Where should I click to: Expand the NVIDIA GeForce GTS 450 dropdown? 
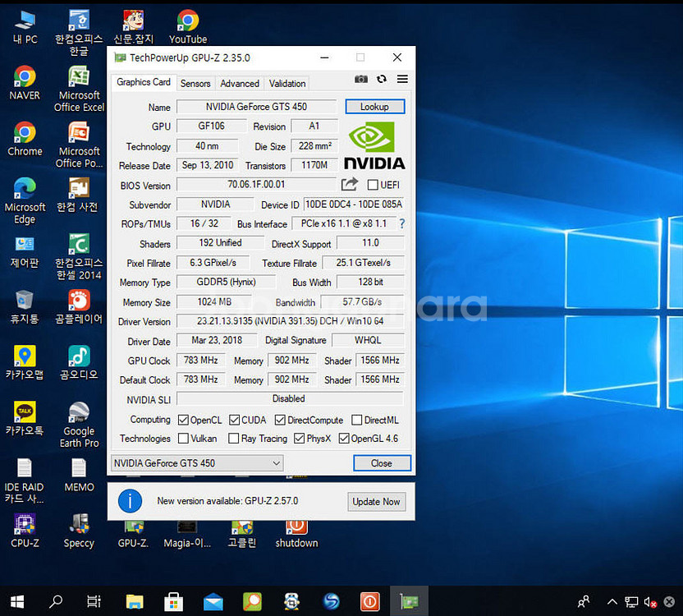(x=197, y=463)
